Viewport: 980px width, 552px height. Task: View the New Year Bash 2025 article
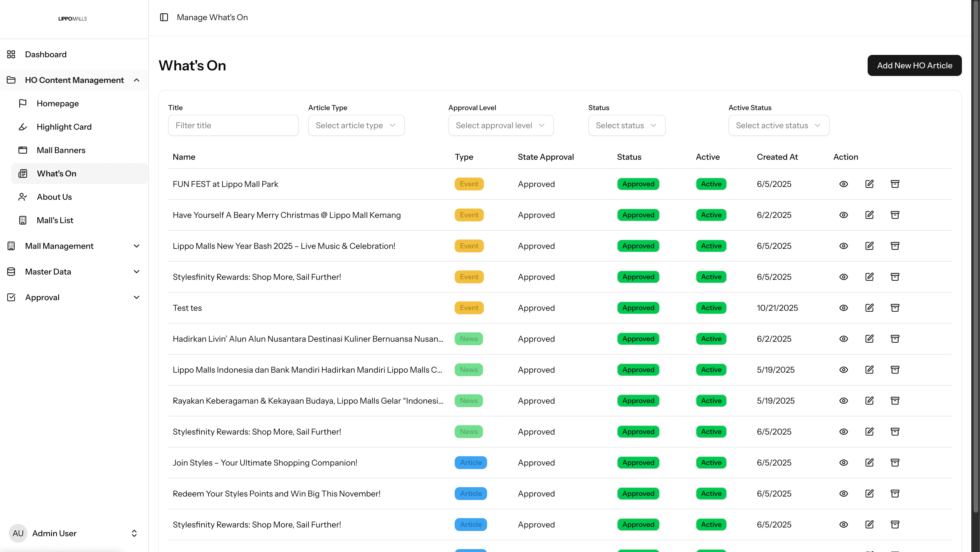[x=843, y=246]
